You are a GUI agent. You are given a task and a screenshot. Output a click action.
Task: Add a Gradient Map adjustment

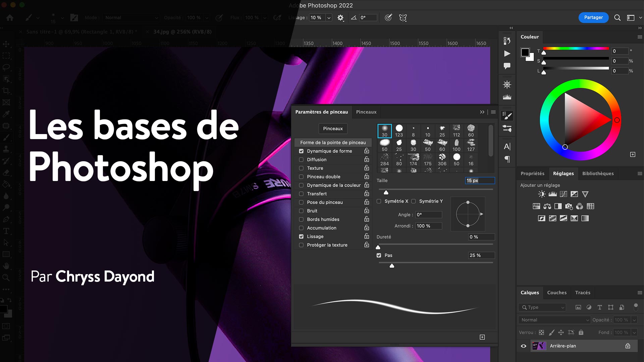(585, 219)
